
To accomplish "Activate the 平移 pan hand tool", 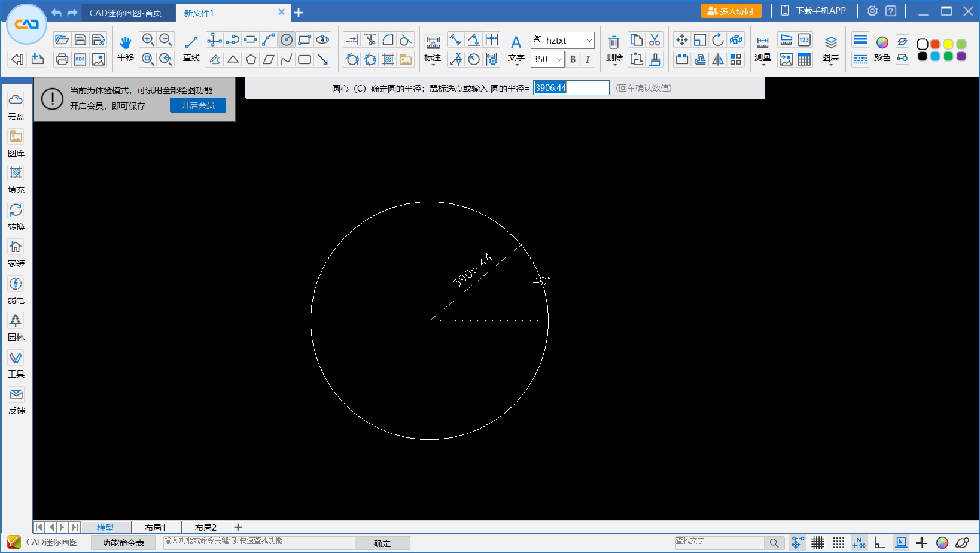I will (x=125, y=48).
